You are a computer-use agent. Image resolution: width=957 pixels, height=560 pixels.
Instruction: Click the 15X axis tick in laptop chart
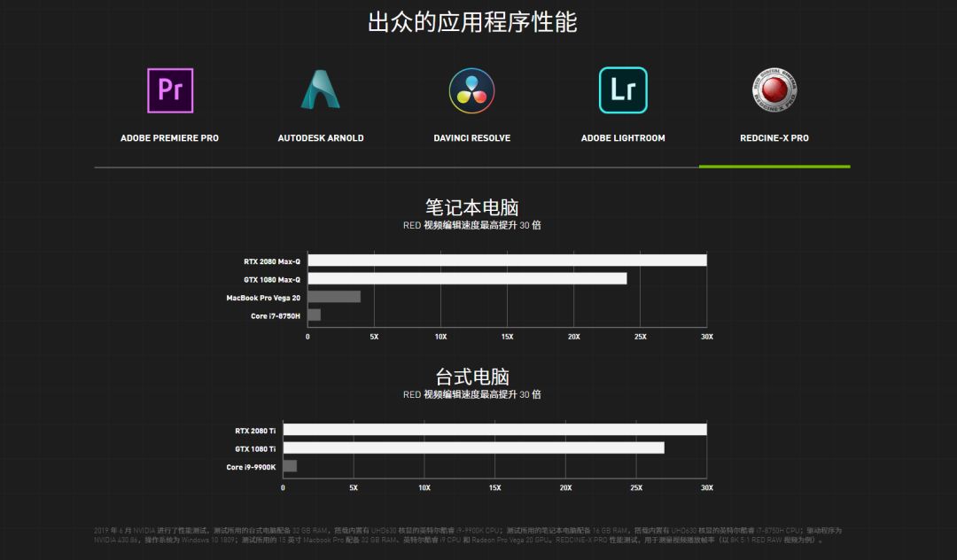click(x=507, y=338)
